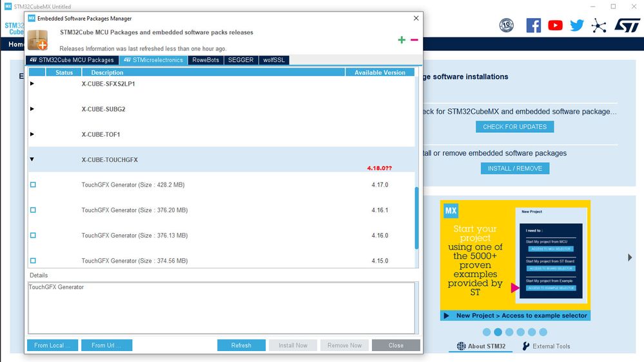The width and height of the screenshot is (644, 362).
Task: Click the globe icon beside About STM32
Action: [461, 346]
